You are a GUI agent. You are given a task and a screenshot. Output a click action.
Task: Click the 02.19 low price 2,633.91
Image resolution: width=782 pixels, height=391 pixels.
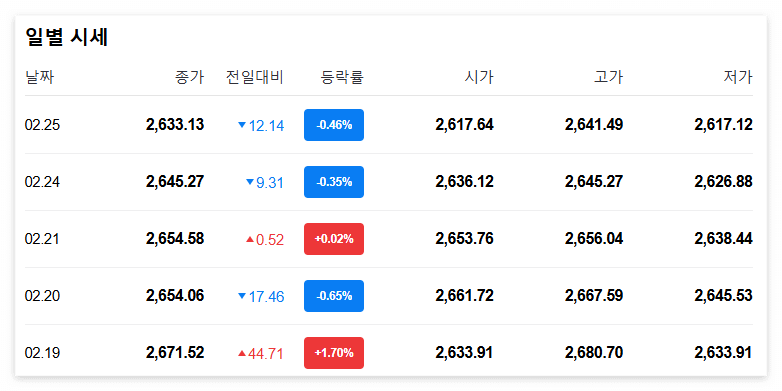(724, 353)
